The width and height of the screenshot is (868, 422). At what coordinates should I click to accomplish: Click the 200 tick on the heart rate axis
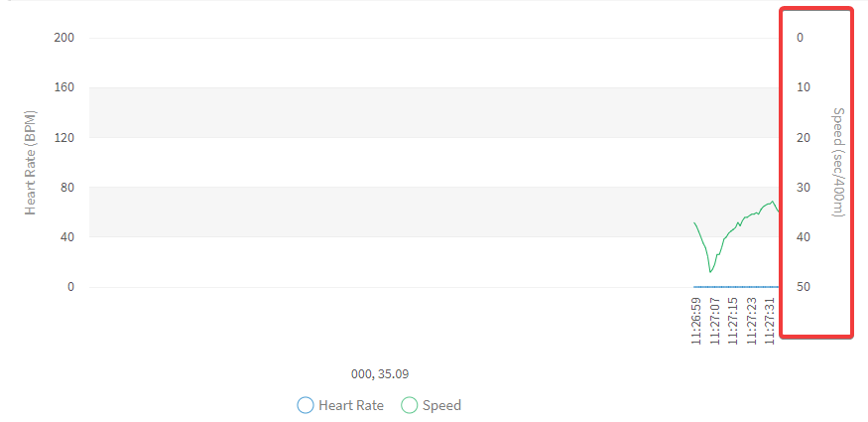(x=64, y=38)
